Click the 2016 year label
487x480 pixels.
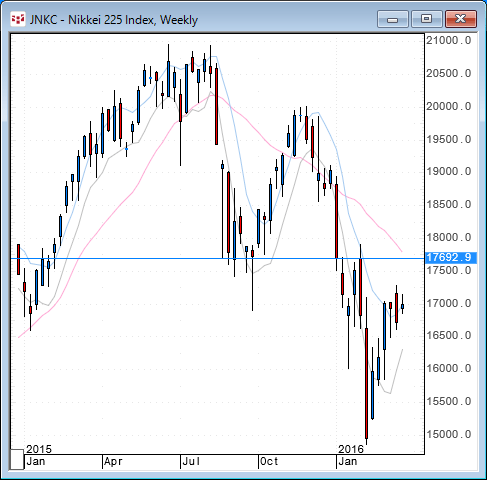(351, 449)
